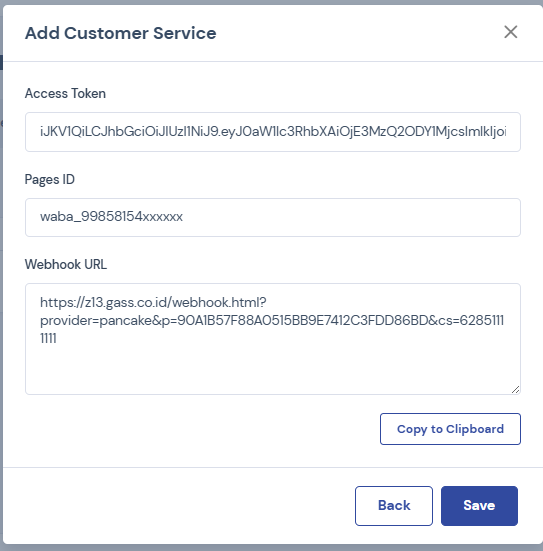Screen dimensions: 543x551
Task: Save the customer service settings
Action: click(x=479, y=506)
